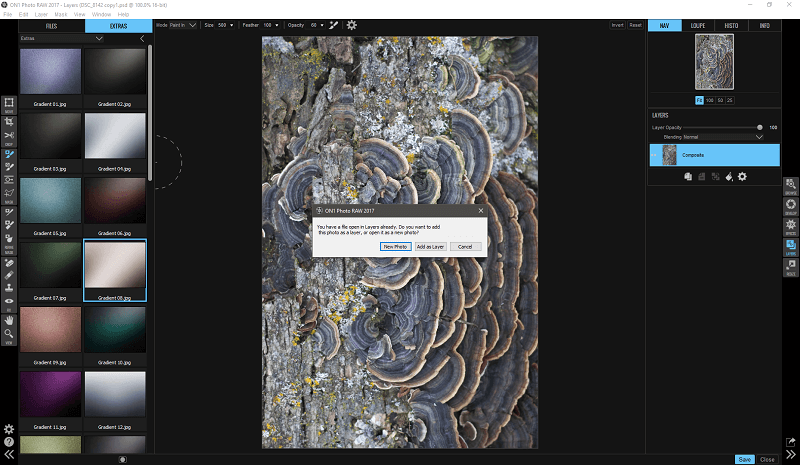
Task: Click the Invert mask button
Action: tap(617, 25)
